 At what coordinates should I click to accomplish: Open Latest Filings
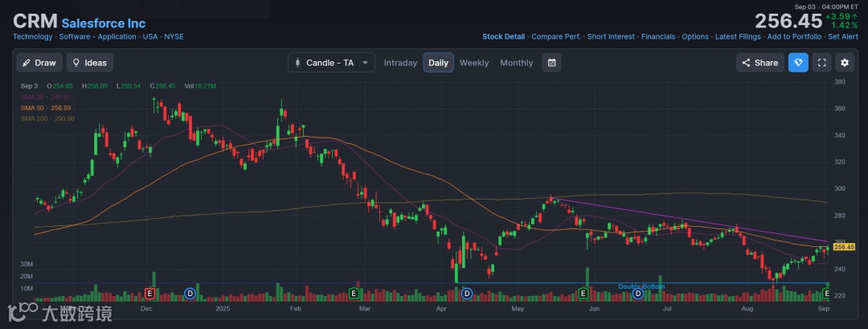(x=738, y=36)
